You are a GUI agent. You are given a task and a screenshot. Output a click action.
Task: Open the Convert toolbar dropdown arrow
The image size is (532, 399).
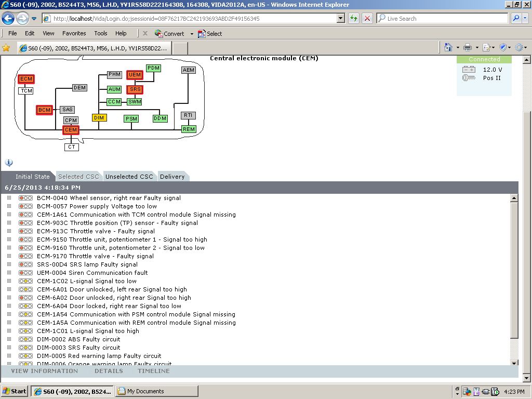pyautogui.click(x=192, y=34)
